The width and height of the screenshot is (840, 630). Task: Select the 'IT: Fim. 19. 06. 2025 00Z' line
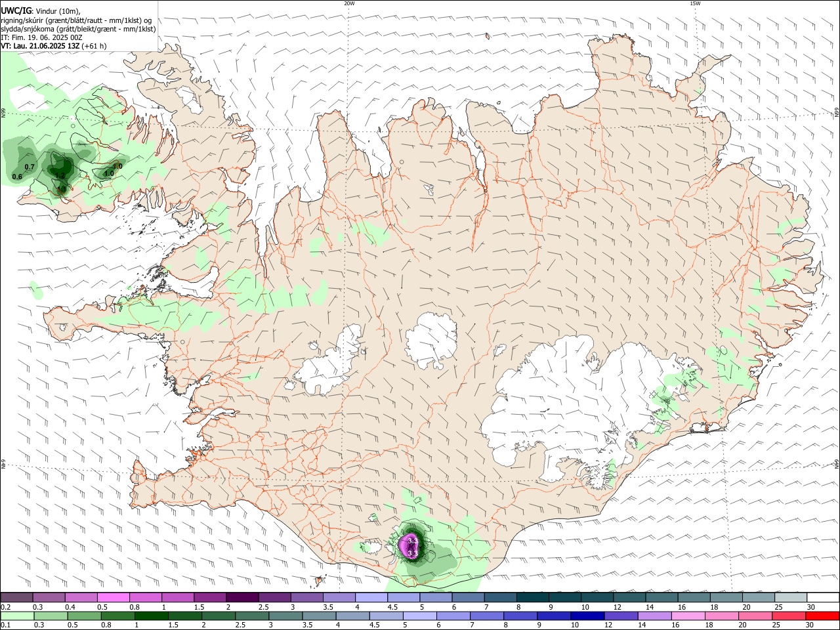[x=41, y=37]
